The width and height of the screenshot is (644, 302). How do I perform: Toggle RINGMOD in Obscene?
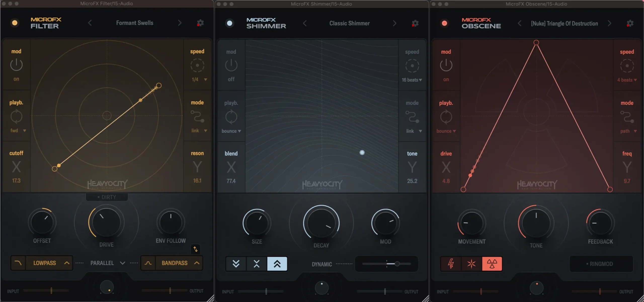click(x=601, y=264)
